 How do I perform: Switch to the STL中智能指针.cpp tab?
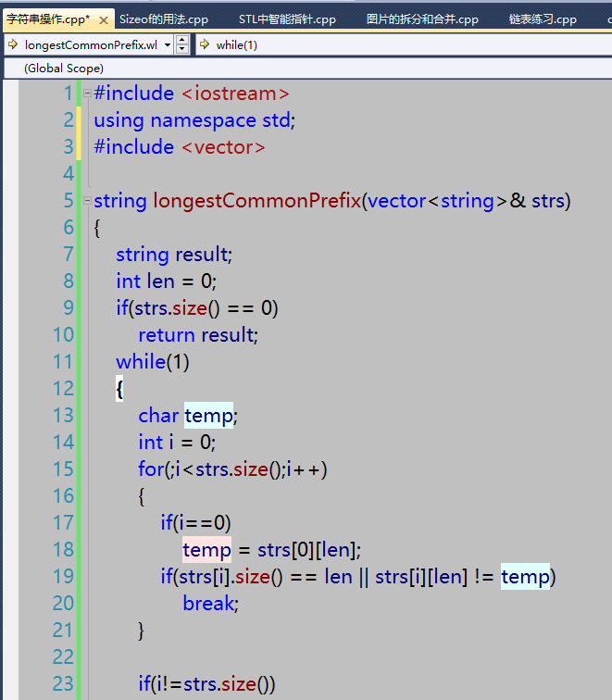pos(287,19)
